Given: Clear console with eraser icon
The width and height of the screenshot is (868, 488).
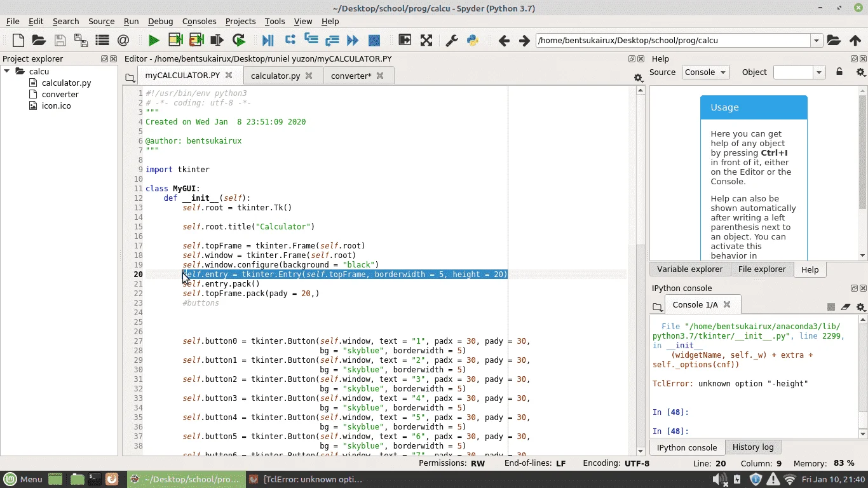Looking at the screenshot, I should pyautogui.click(x=846, y=306).
